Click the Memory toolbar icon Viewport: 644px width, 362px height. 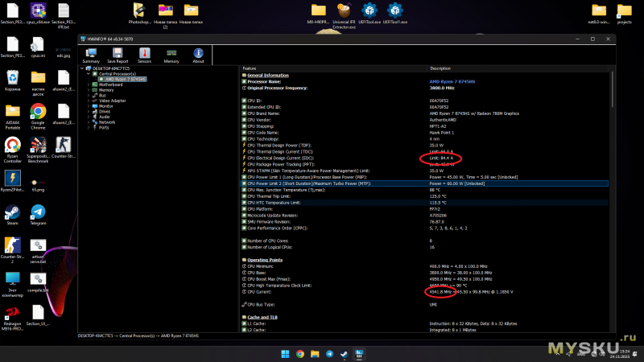tap(171, 55)
